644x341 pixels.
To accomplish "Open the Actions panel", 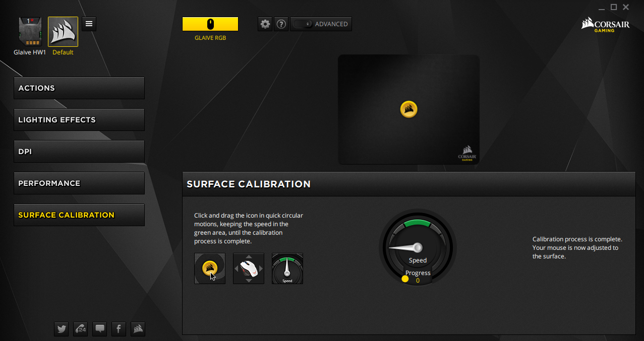I will (x=79, y=88).
